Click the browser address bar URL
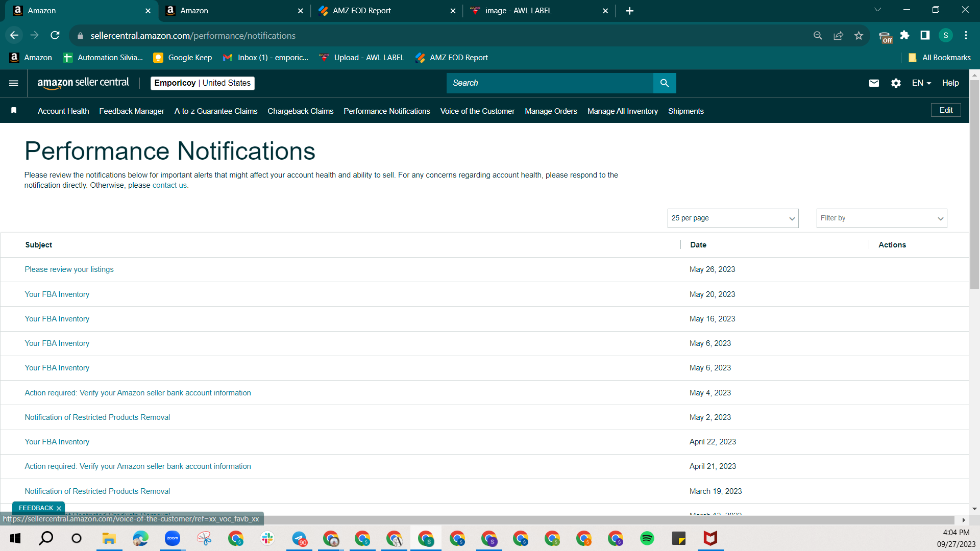This screenshot has width=980, height=551. pyautogui.click(x=193, y=36)
